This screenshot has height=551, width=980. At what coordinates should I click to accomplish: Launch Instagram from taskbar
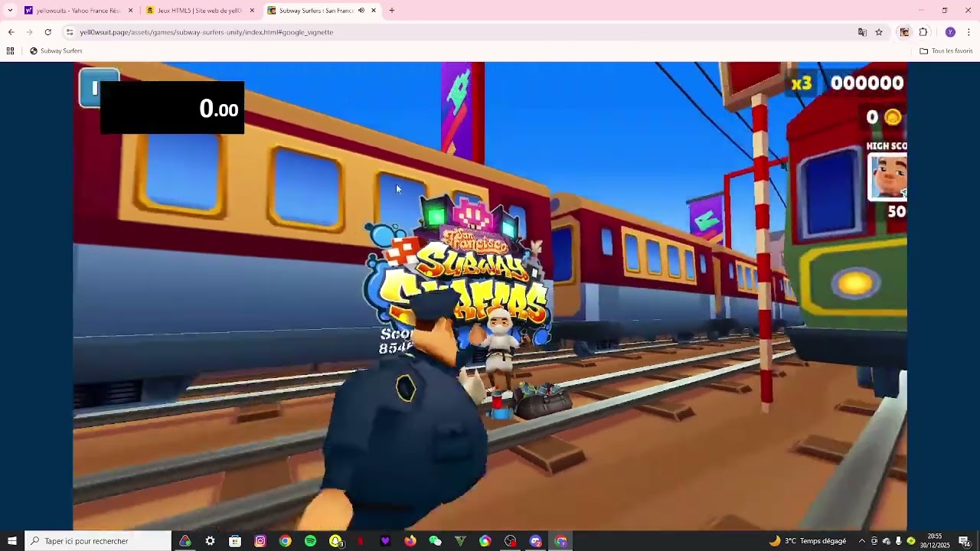click(x=260, y=541)
